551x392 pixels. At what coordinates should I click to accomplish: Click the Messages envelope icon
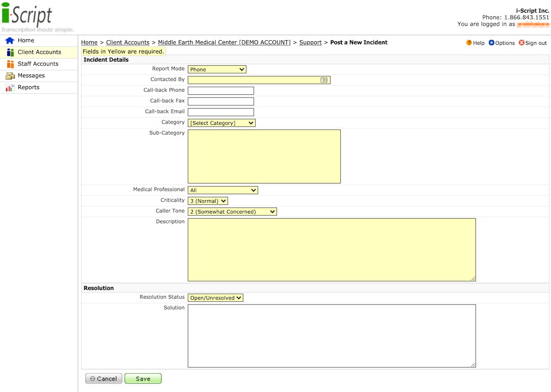[10, 75]
